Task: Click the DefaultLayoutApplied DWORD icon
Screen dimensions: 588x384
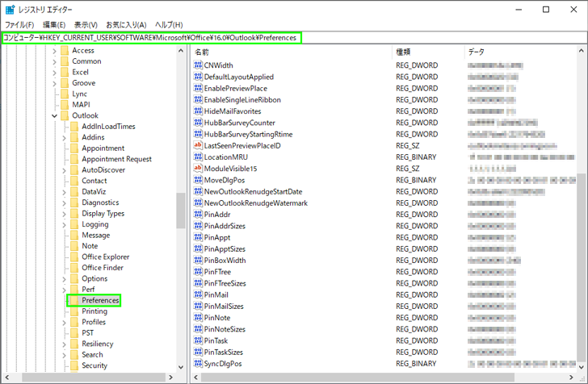Action: click(198, 77)
